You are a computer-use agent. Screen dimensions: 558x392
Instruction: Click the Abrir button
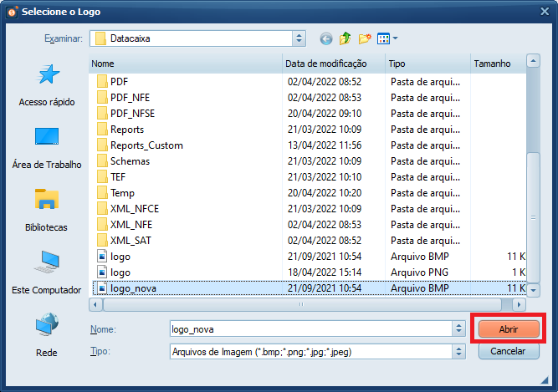click(x=509, y=329)
